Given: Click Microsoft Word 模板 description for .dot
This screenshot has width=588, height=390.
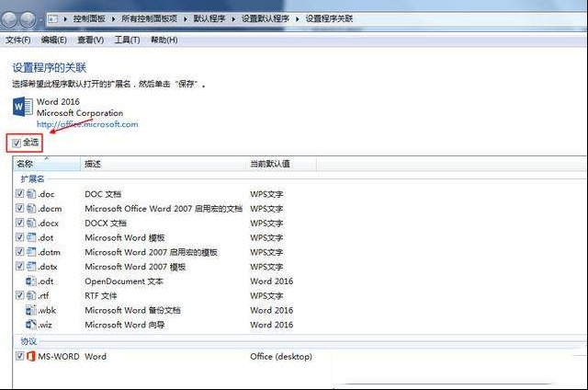Looking at the screenshot, I should (125, 237).
